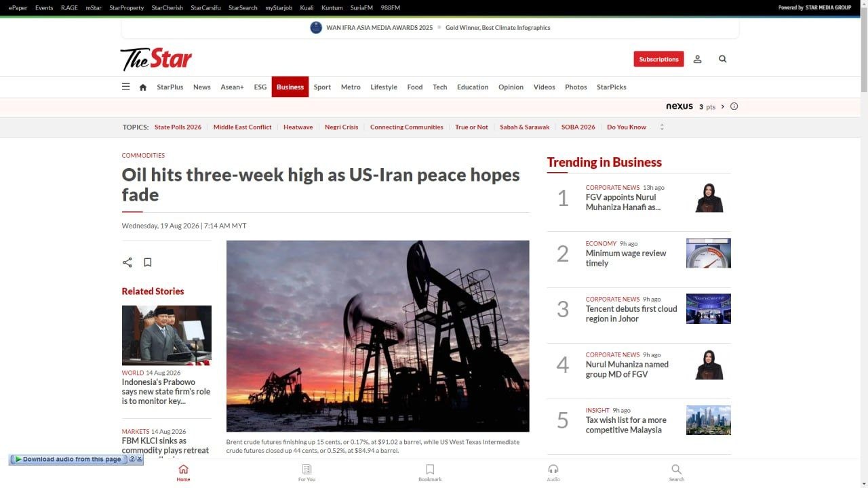The image size is (868, 488).
Task: Open the Nexus points info icon
Action: click(734, 106)
